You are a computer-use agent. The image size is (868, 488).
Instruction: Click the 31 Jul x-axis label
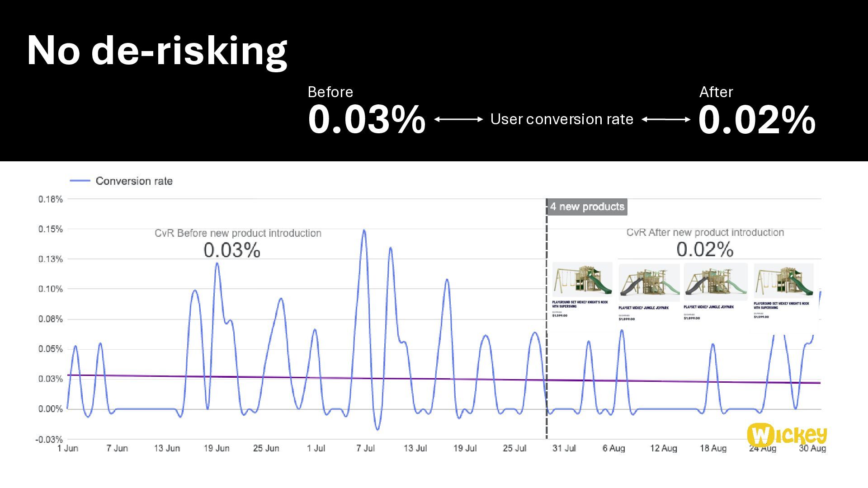tap(564, 448)
